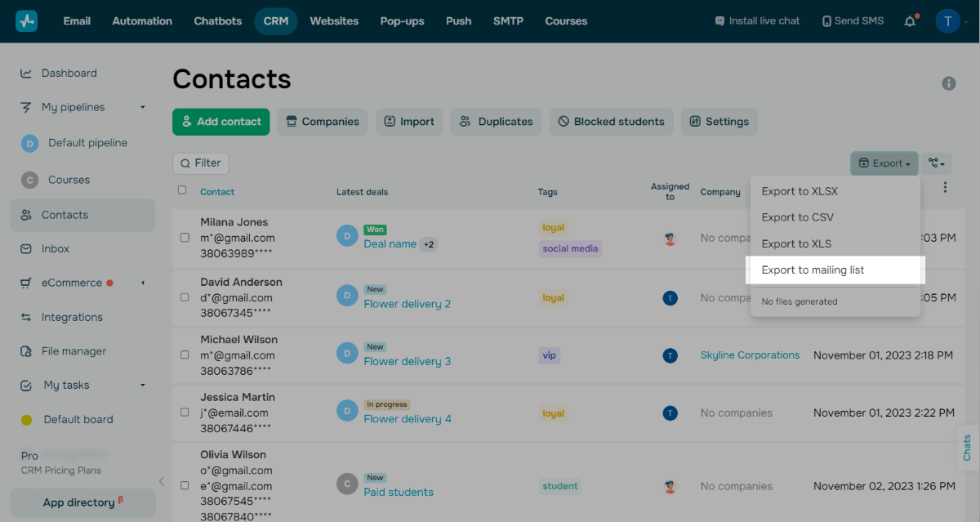980x522 pixels.
Task: Open the Filter control
Action: point(201,163)
